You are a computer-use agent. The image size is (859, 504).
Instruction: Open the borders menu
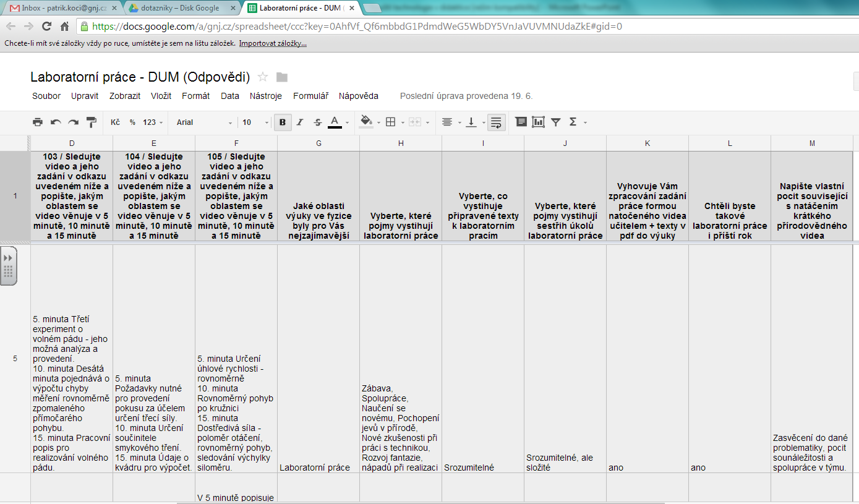click(393, 122)
